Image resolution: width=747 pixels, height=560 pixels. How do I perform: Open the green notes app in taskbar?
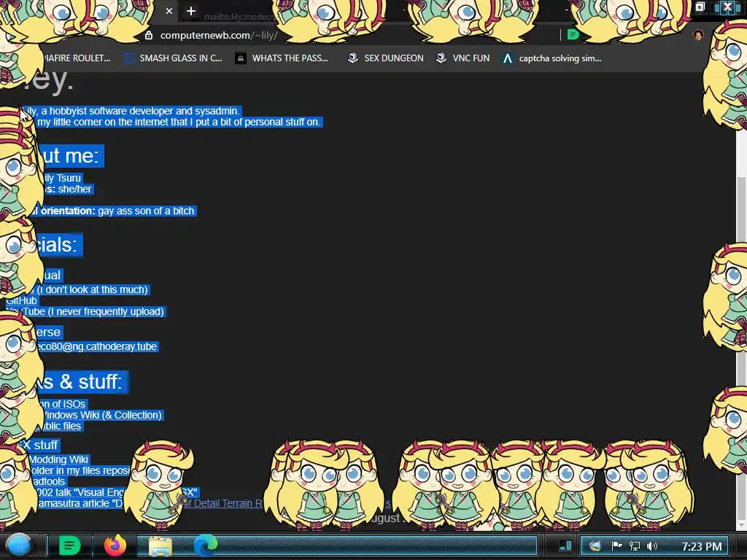click(x=69, y=545)
